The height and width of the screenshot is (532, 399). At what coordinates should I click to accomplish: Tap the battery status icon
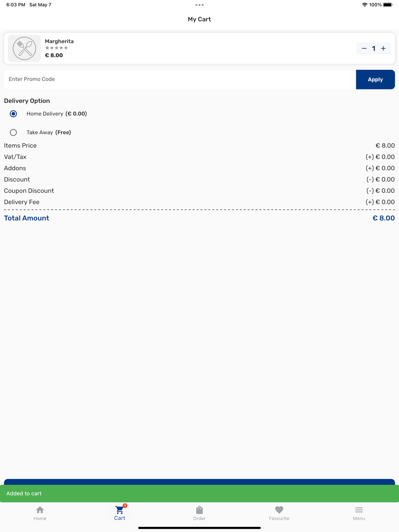point(388,5)
